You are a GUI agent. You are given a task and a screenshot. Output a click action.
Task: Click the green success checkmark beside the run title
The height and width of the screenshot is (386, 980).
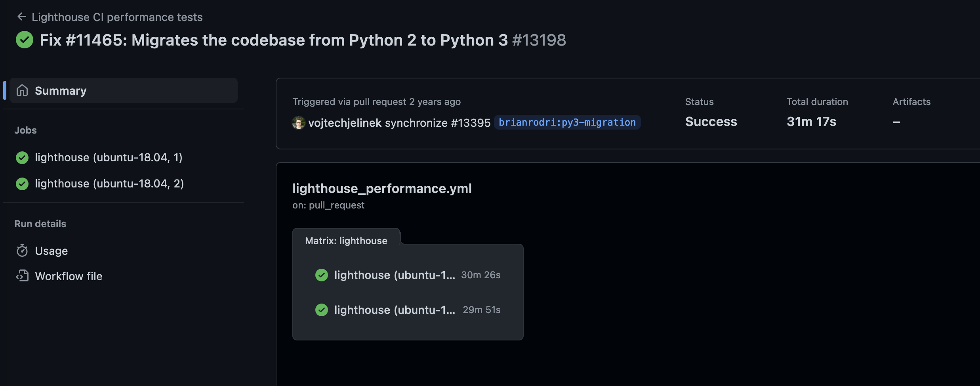point(25,40)
